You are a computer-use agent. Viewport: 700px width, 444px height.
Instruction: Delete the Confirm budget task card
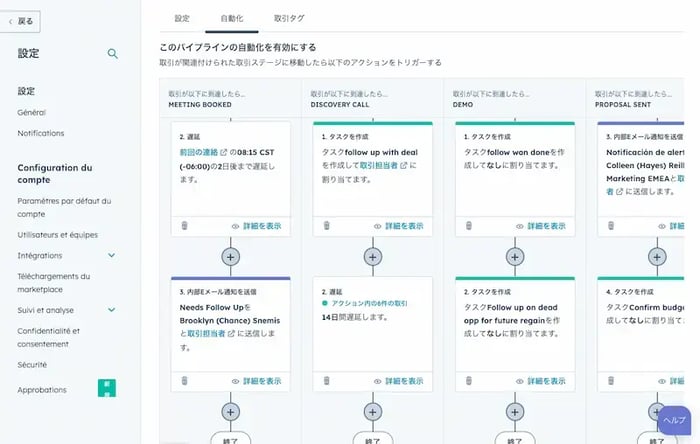coord(611,381)
